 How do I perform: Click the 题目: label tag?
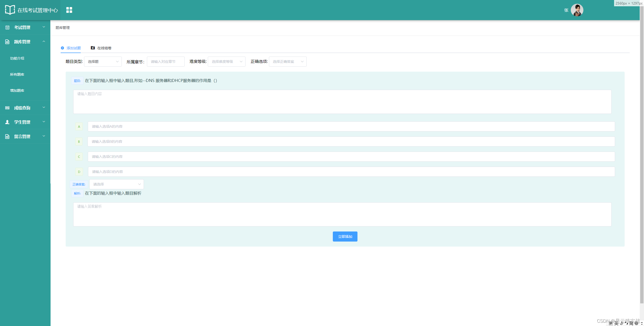pyautogui.click(x=77, y=81)
